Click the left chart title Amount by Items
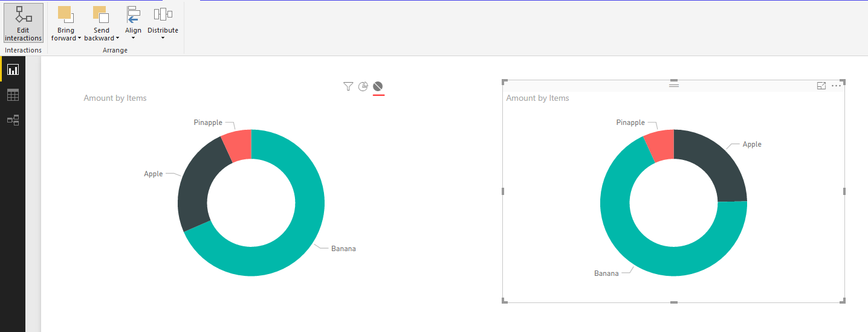The height and width of the screenshot is (332, 868). [x=115, y=98]
